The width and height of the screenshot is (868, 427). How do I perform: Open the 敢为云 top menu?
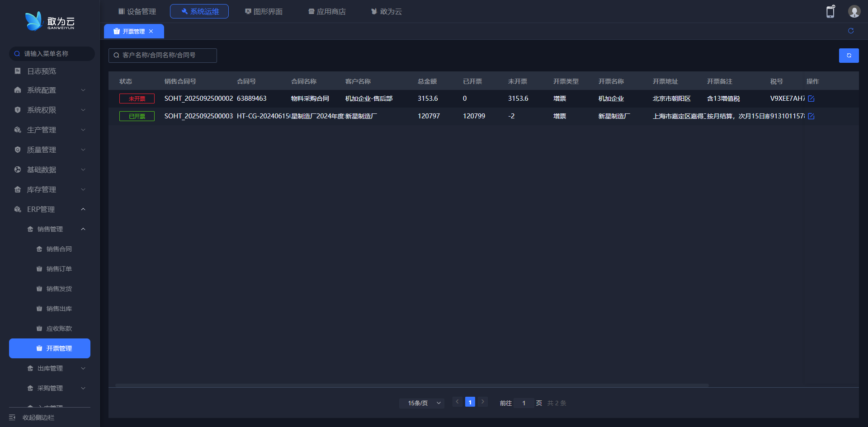tap(387, 11)
